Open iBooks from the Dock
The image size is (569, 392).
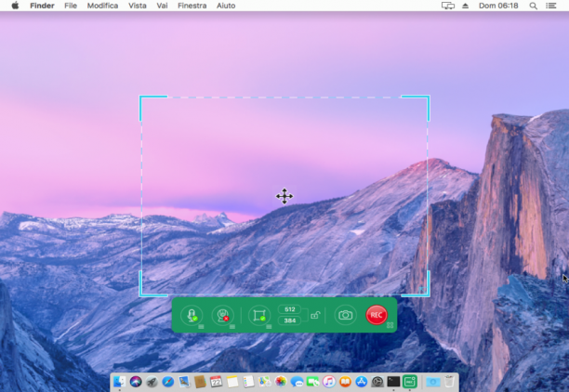point(345,382)
